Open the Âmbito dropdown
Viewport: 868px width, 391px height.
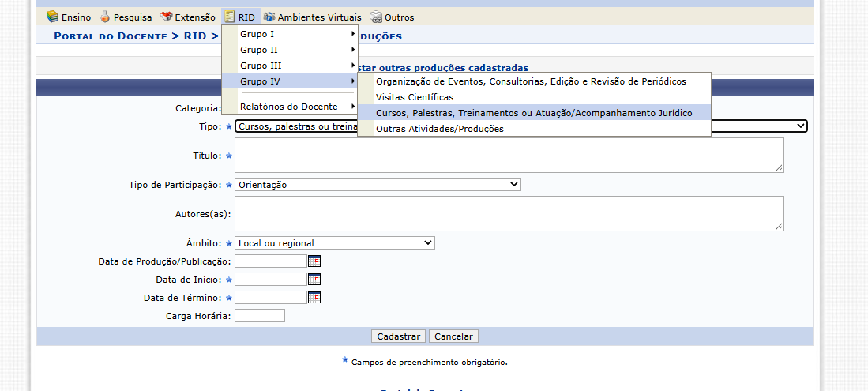pyautogui.click(x=334, y=242)
